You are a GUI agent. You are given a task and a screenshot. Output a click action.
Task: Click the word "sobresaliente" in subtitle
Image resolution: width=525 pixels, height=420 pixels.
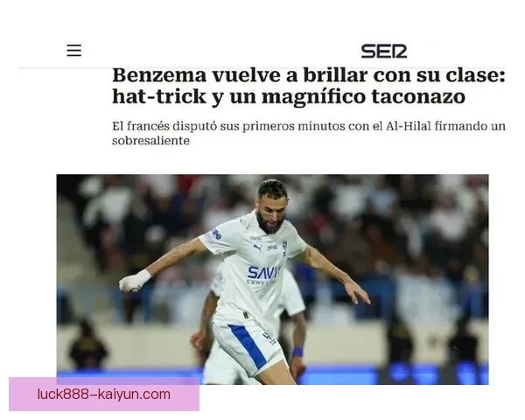150,141
